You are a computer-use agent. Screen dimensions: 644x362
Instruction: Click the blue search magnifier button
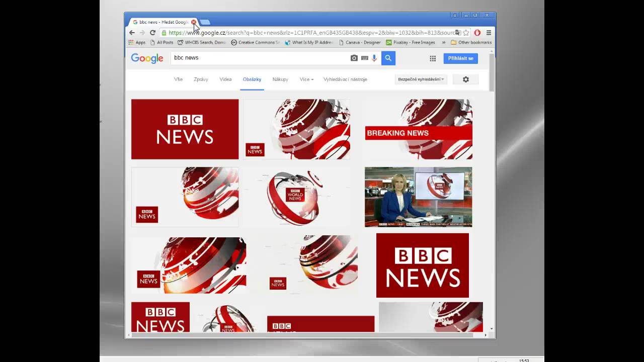click(388, 58)
